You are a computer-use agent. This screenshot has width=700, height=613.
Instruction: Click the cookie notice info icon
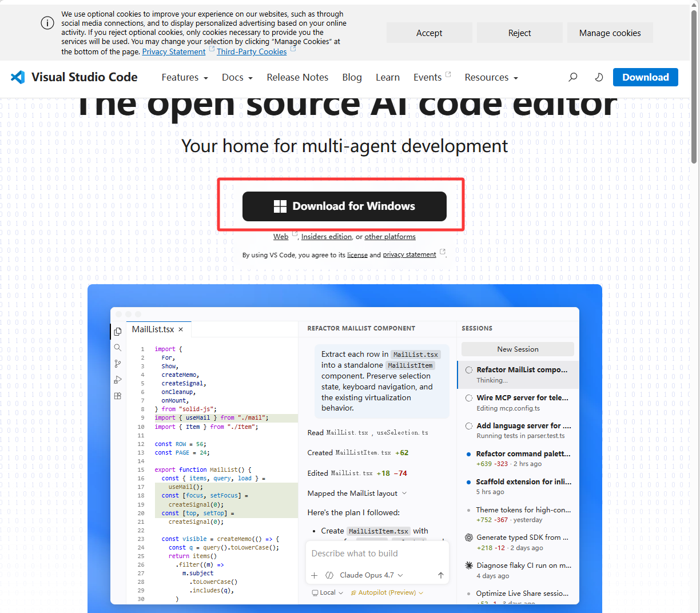(47, 23)
